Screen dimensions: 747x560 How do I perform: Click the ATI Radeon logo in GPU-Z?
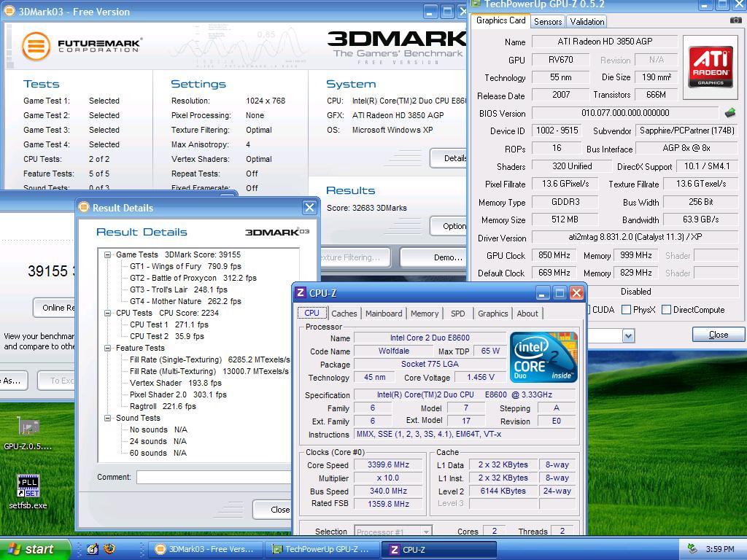click(x=711, y=66)
